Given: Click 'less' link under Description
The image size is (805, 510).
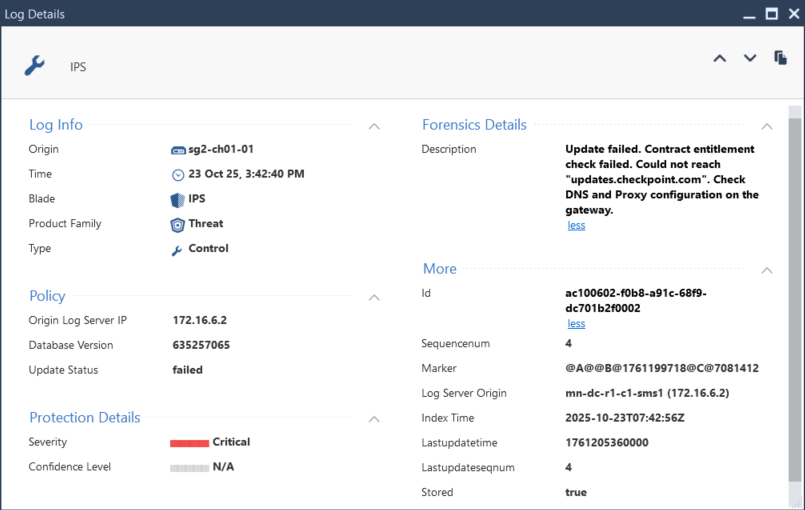Looking at the screenshot, I should pos(576,225).
